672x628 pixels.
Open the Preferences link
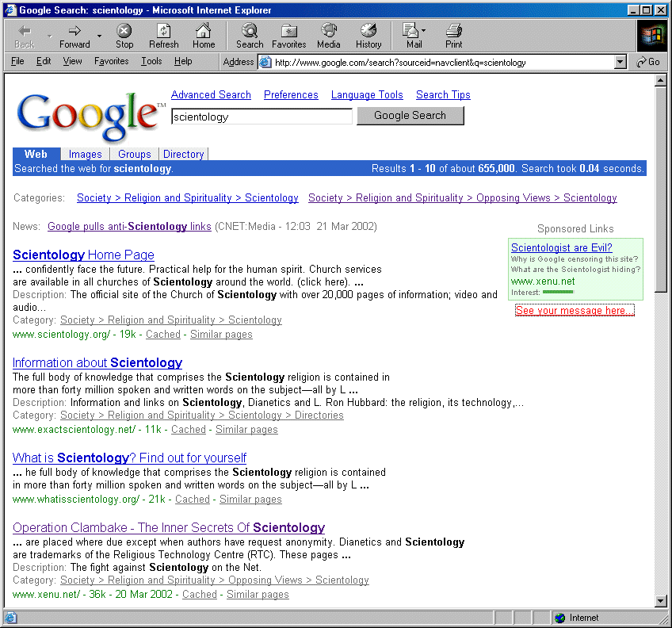coord(291,95)
